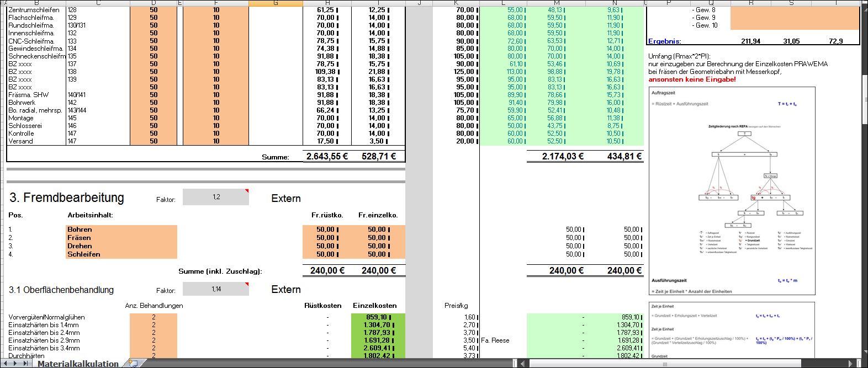Select the highlighted column G header
This screenshot has width=868, height=368.
pos(276,3)
